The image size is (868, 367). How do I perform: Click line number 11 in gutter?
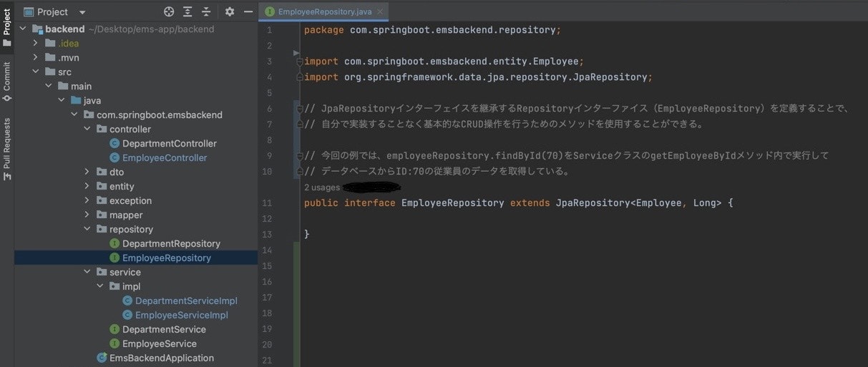pyautogui.click(x=267, y=203)
